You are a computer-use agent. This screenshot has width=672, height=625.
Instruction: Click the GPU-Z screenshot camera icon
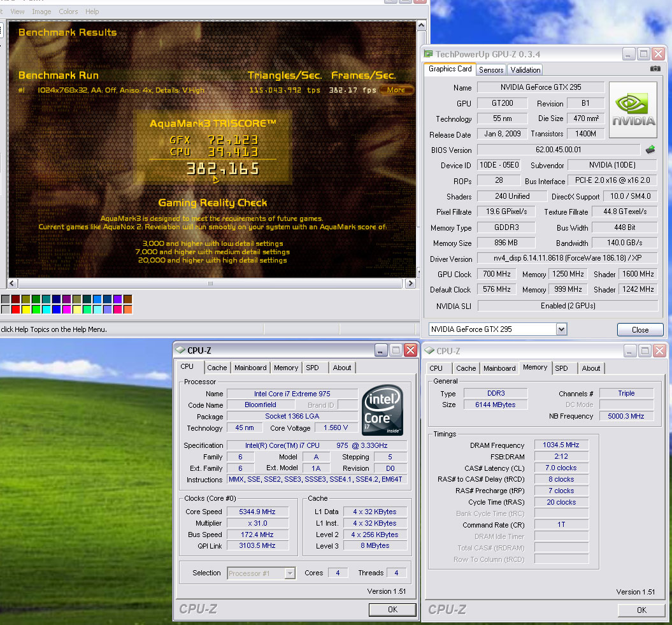click(x=655, y=69)
